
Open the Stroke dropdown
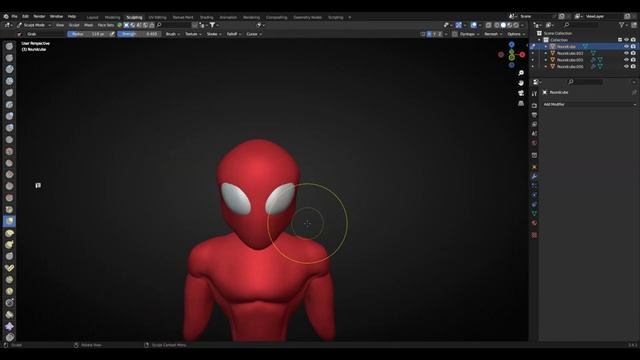click(214, 34)
